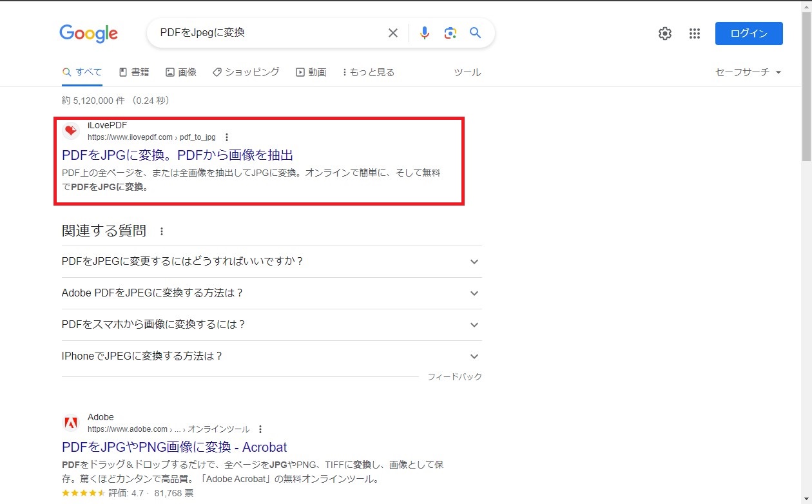
Task: Click the page vertical scrollbar thumb
Action: coord(807,86)
